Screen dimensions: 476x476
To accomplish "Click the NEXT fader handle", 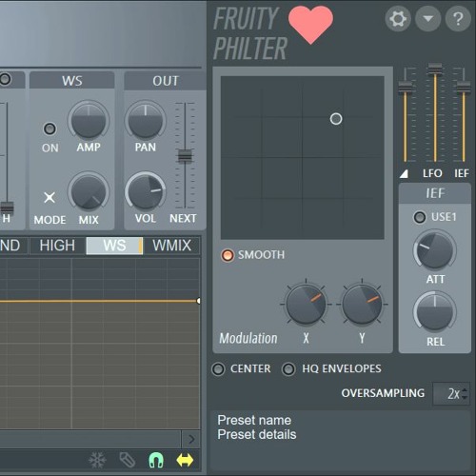I will click(x=185, y=156).
